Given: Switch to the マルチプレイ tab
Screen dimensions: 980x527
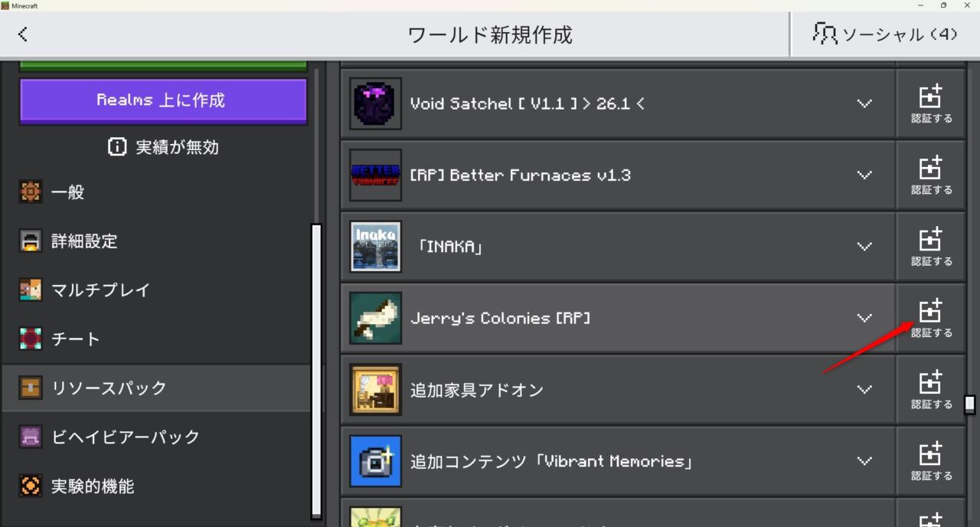Looking at the screenshot, I should tap(156, 290).
